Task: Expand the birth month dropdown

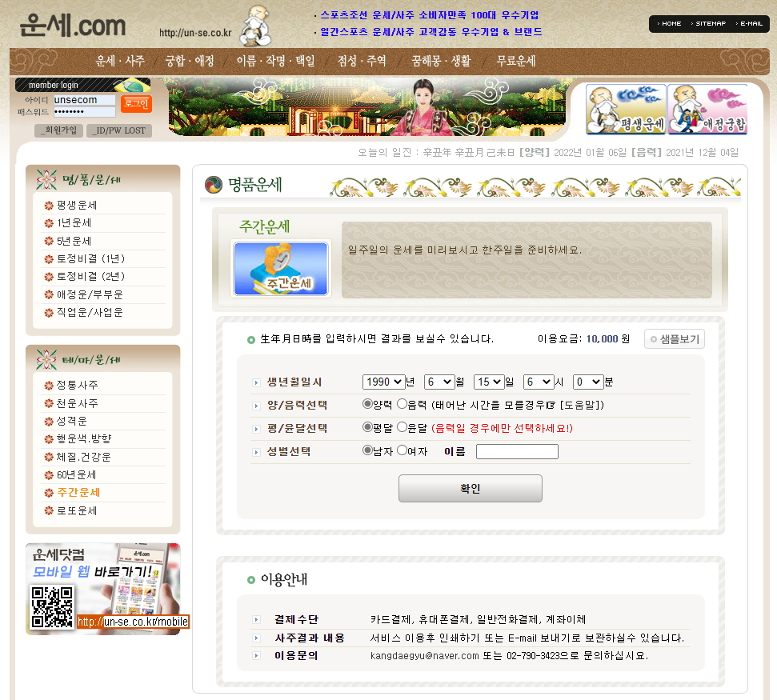Action: point(439,382)
